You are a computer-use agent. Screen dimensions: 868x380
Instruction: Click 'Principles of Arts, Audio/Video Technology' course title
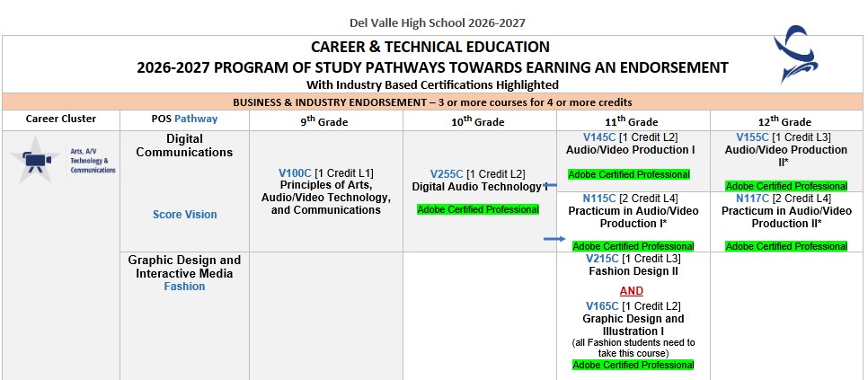(x=326, y=198)
